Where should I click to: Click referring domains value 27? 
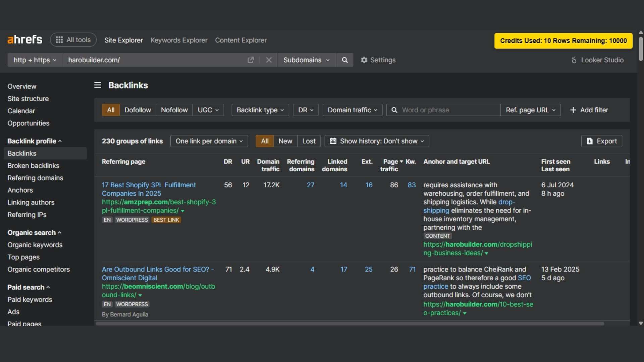310,185
